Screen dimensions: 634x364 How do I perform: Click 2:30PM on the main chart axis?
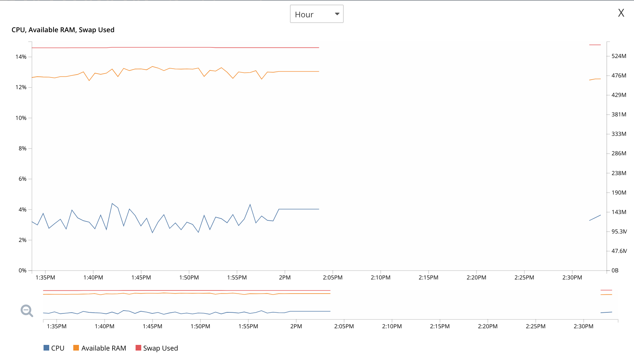[x=572, y=277]
